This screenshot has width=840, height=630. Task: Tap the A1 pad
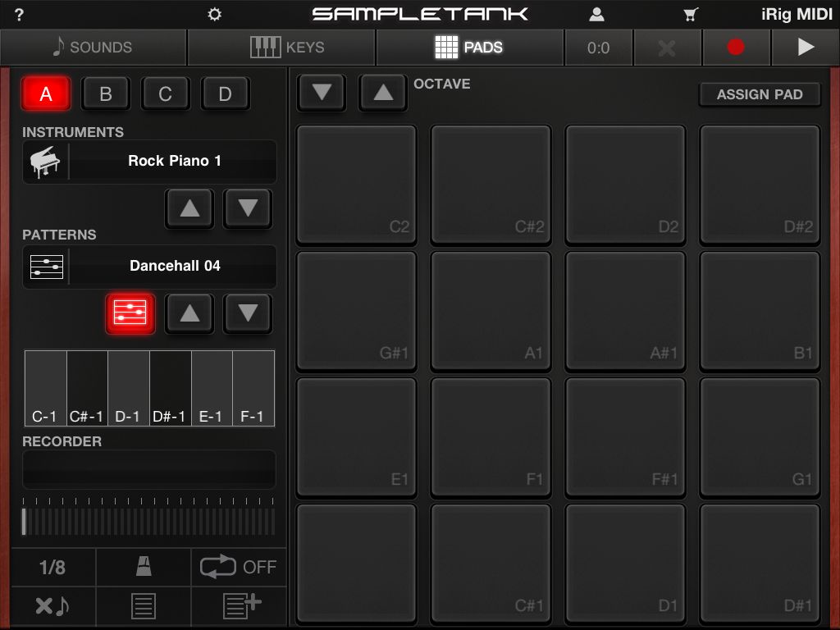tap(491, 311)
